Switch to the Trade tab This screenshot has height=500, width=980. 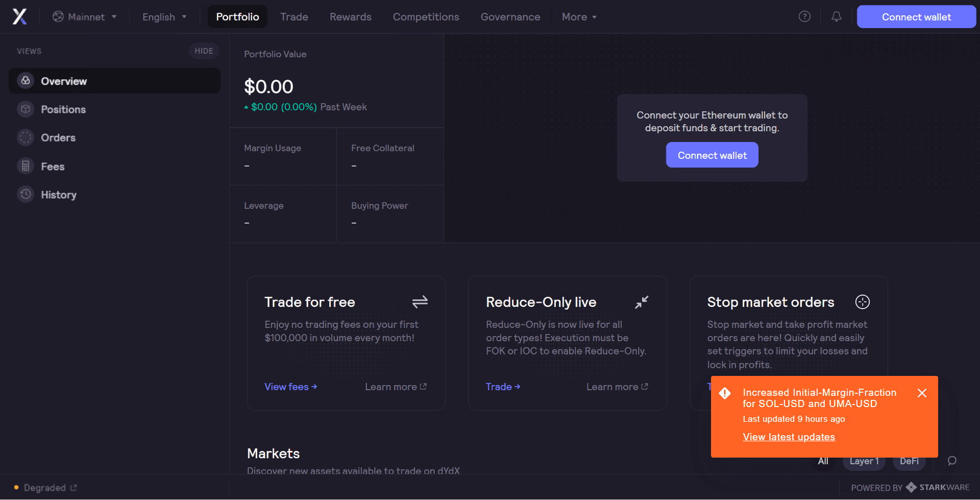pyautogui.click(x=294, y=16)
